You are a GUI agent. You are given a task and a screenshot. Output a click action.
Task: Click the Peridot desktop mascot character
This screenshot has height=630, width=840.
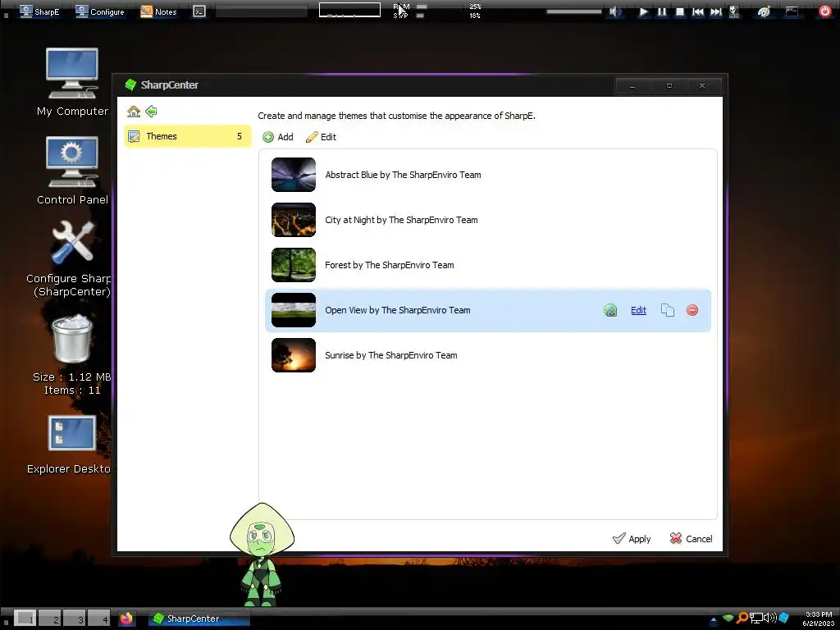point(262,555)
